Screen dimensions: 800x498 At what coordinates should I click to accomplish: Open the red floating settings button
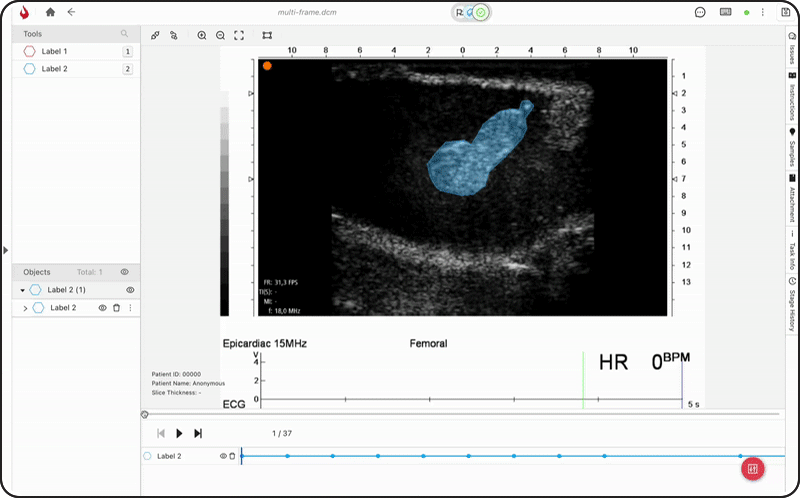pyautogui.click(x=754, y=467)
